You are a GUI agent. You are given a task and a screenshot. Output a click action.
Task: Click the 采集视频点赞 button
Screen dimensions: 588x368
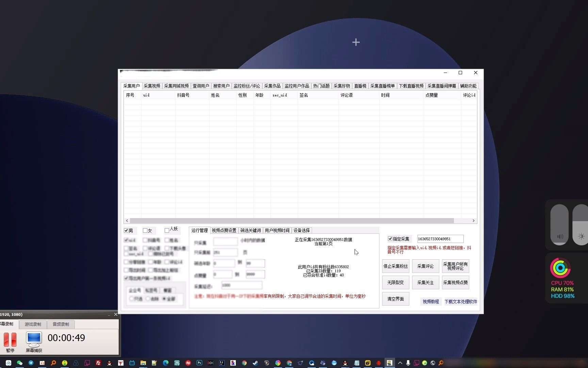pos(455,282)
